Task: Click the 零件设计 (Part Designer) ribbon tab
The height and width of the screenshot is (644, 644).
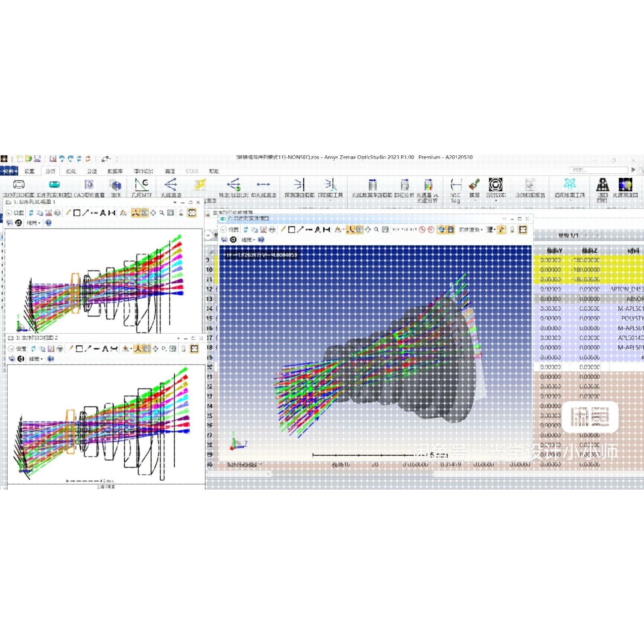Action: pos(144,171)
